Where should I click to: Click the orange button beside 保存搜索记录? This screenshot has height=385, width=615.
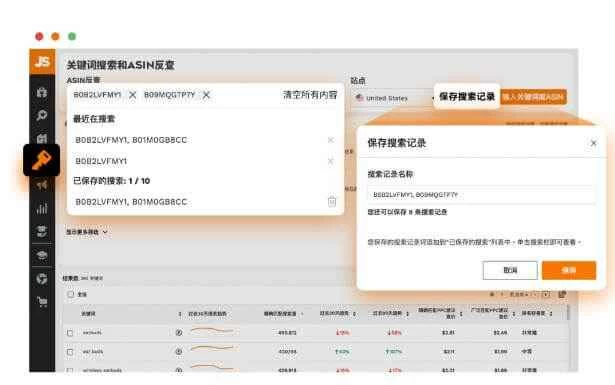pos(533,97)
